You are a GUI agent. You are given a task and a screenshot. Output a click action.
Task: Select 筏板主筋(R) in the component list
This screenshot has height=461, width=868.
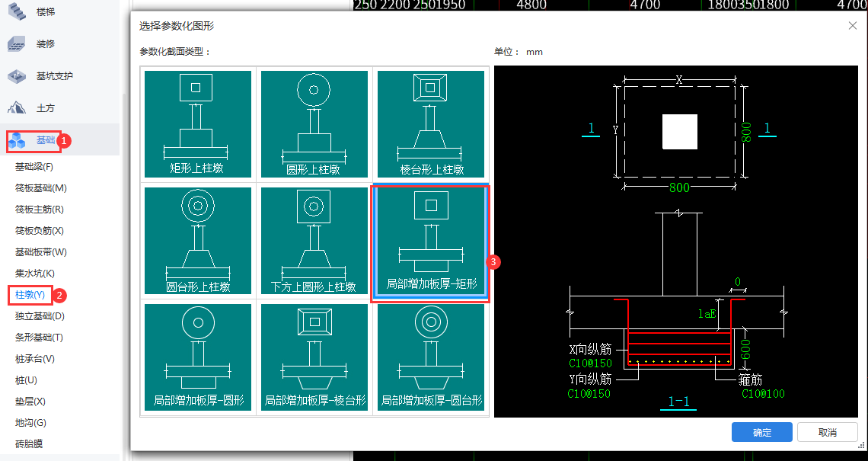point(40,210)
